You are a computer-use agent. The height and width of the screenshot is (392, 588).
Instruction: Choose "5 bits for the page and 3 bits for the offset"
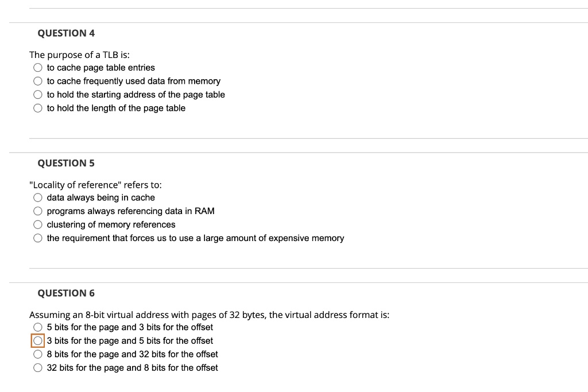coord(37,327)
